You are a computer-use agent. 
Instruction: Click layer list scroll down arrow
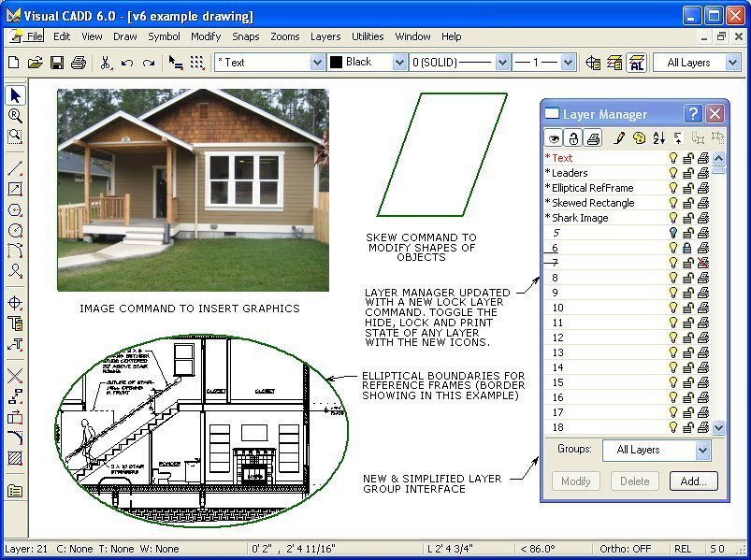(x=718, y=427)
